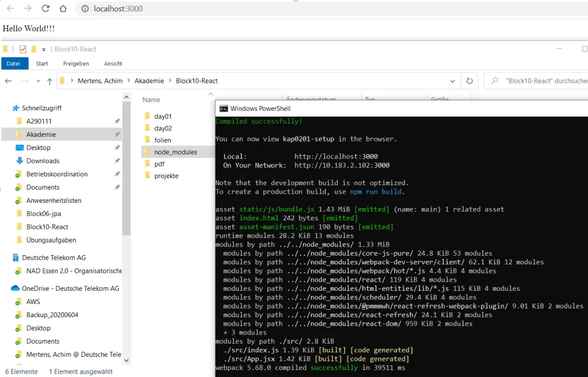588x377 pixels.
Task: Click the navigation pane scroll up arrow
Action: pyautogui.click(x=126, y=97)
